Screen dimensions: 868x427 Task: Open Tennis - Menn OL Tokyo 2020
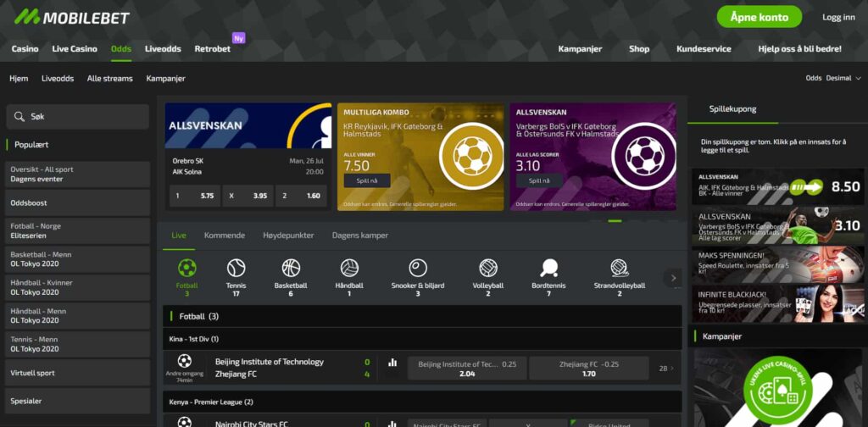(77, 344)
